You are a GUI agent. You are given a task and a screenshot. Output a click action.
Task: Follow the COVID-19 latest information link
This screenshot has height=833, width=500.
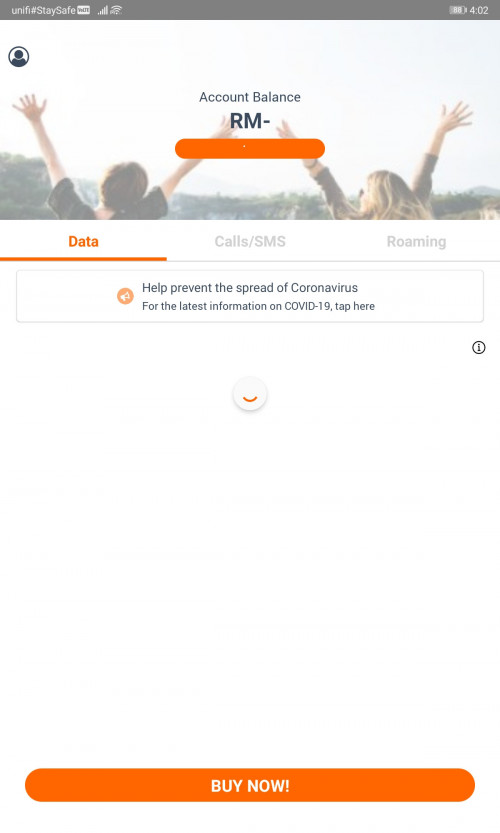click(x=258, y=306)
